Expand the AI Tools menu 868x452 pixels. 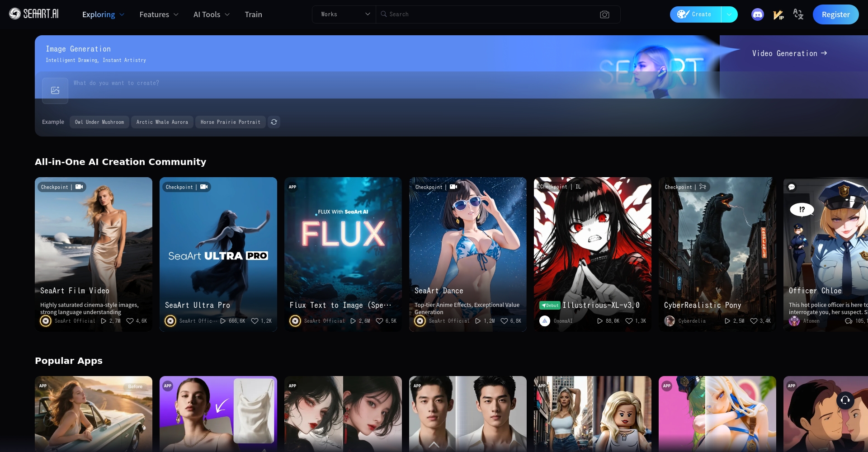212,14
